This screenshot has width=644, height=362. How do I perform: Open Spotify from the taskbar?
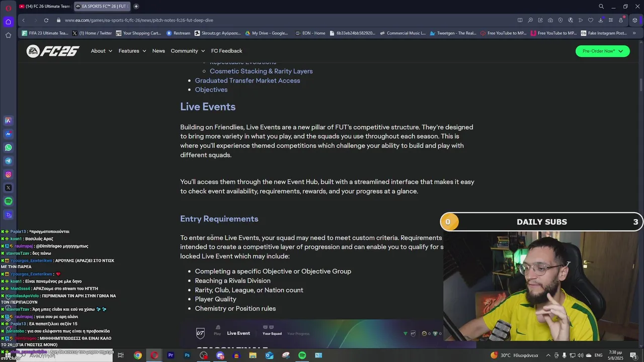[x=302, y=355]
